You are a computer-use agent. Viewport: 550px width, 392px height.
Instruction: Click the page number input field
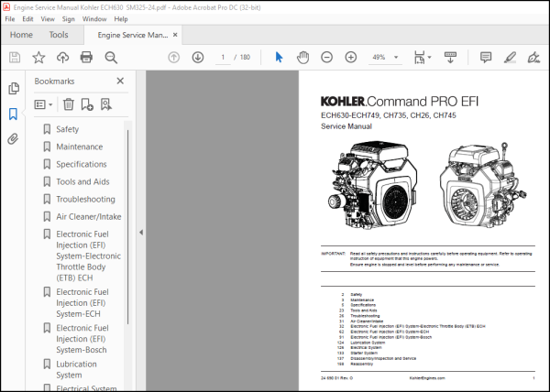point(223,57)
